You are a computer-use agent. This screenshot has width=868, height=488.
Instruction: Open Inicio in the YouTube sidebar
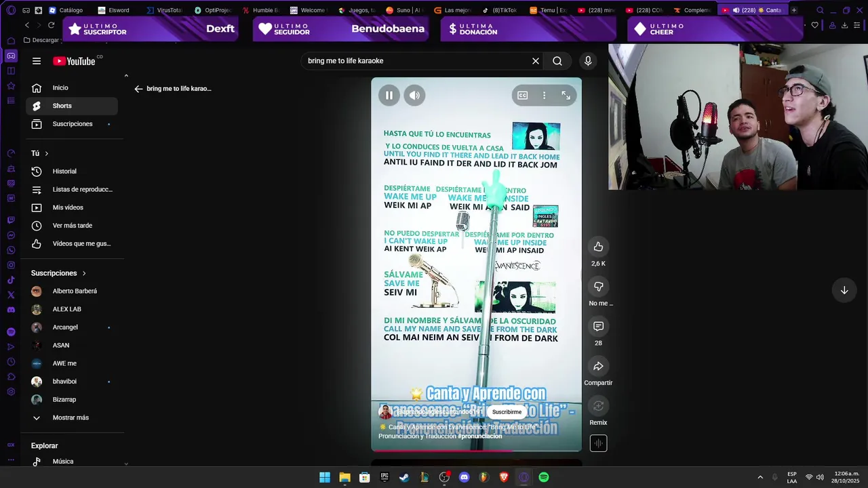72,87
